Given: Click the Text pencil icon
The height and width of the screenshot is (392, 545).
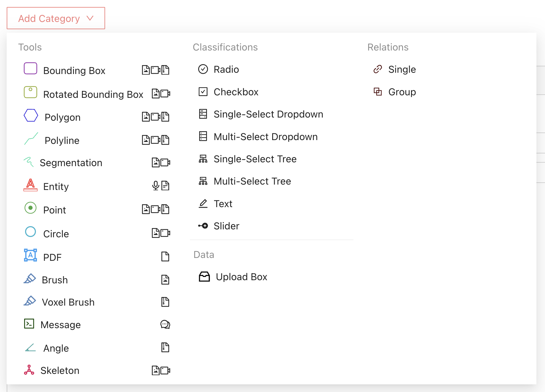Looking at the screenshot, I should coord(203,203).
